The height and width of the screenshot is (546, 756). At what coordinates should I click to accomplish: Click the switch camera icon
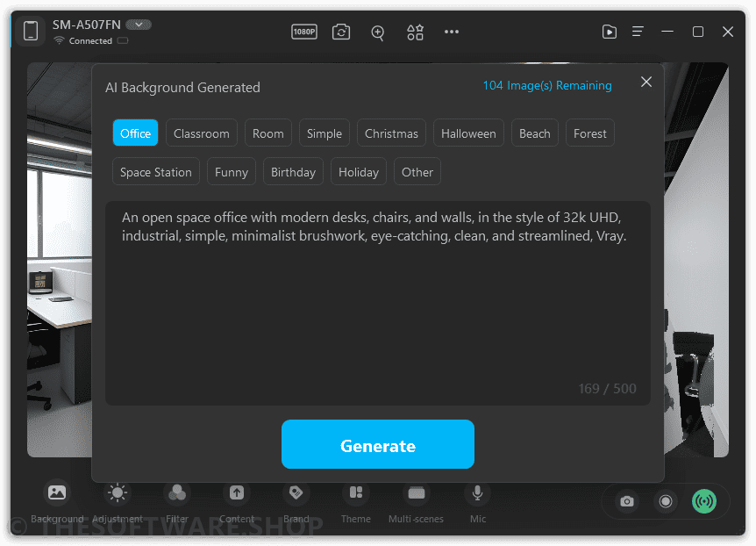pyautogui.click(x=341, y=32)
